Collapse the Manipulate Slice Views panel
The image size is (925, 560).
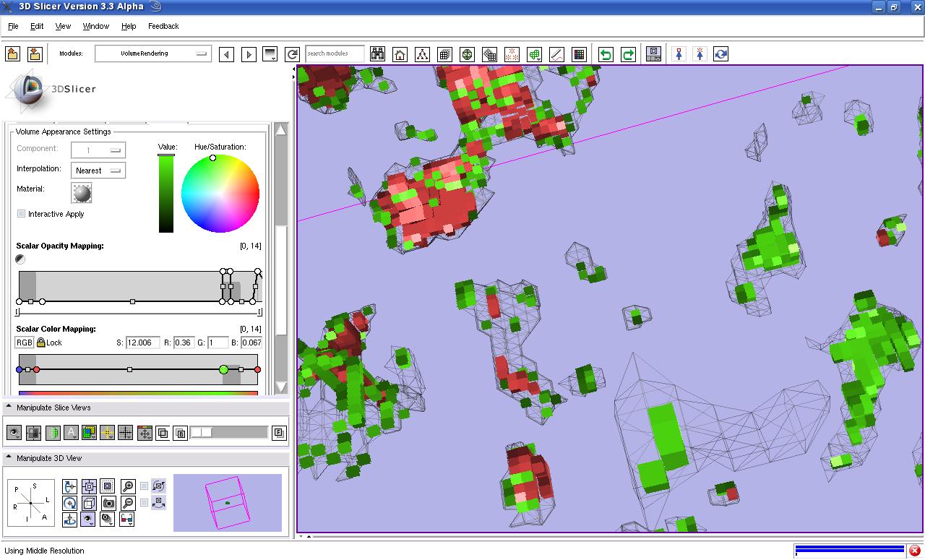point(9,408)
